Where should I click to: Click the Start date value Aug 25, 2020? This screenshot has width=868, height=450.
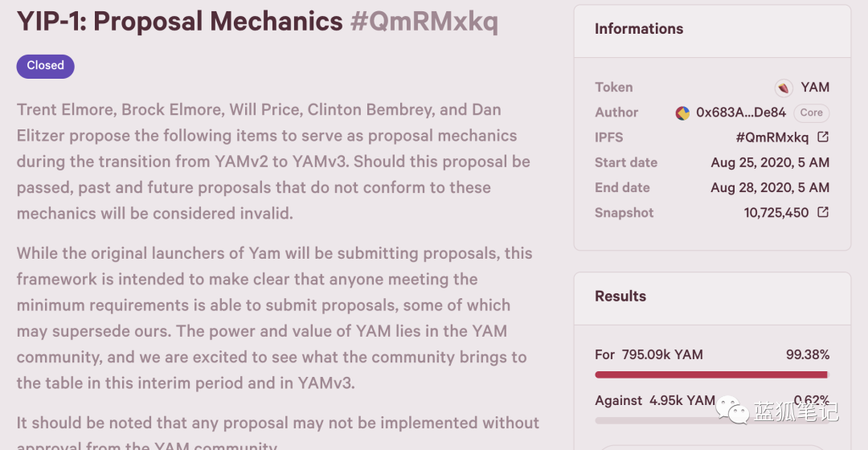click(770, 162)
